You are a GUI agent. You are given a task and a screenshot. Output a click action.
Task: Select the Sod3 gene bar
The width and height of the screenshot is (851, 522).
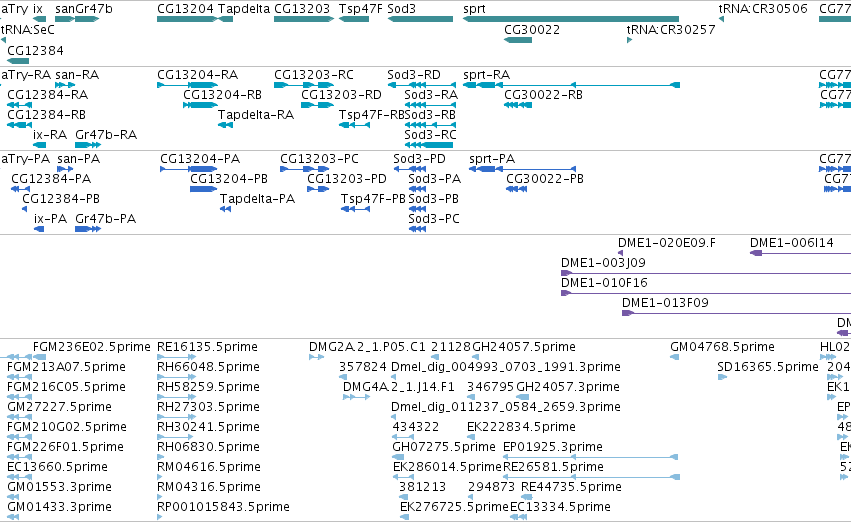click(420, 19)
